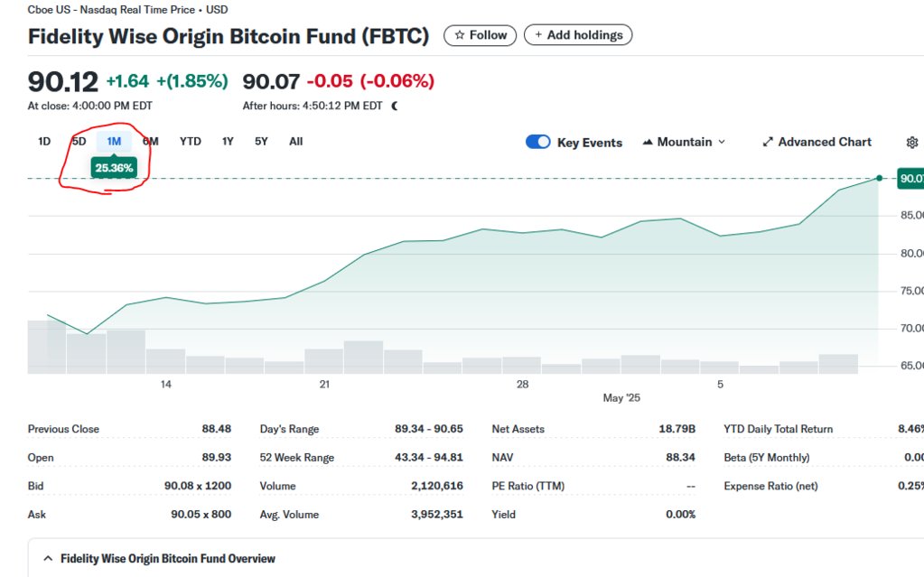Click the May '25 axis label
The width and height of the screenshot is (924, 577).
coord(621,398)
